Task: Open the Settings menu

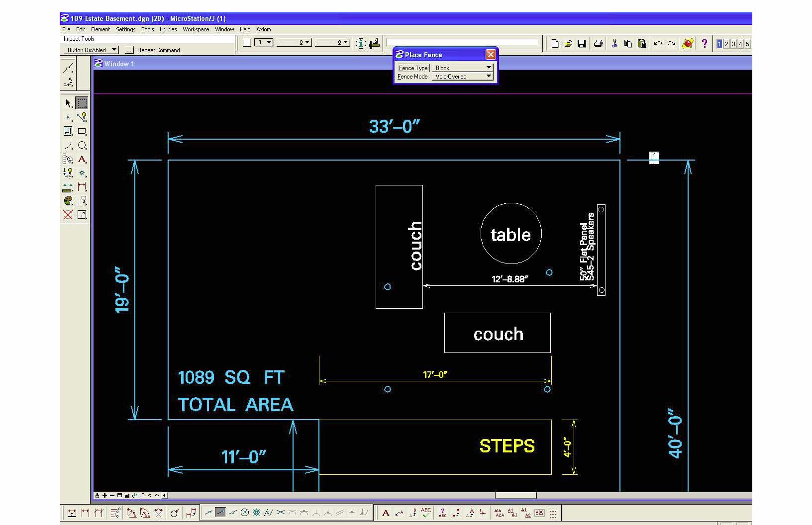Action: pyautogui.click(x=126, y=29)
